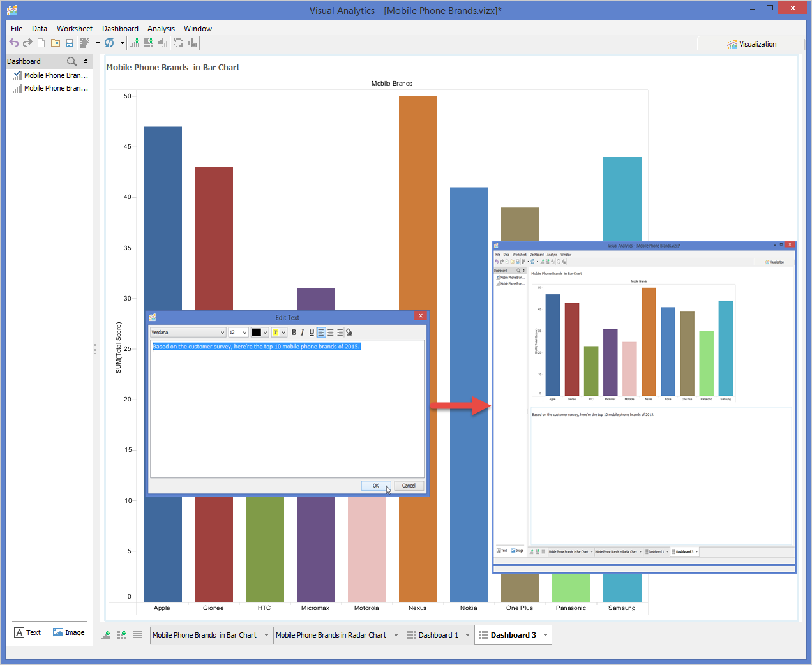Choose the Text dashboard object

pyautogui.click(x=27, y=632)
